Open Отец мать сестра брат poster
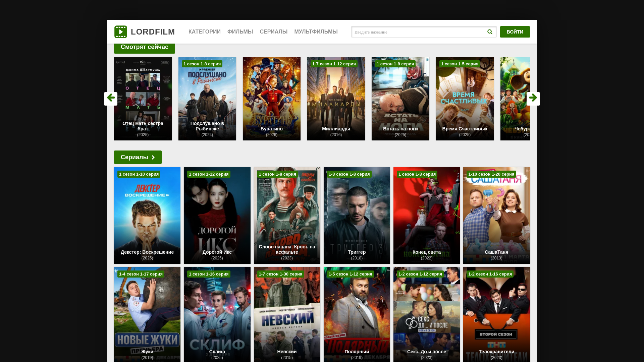Screen dimensions: 644x362 point(143,99)
